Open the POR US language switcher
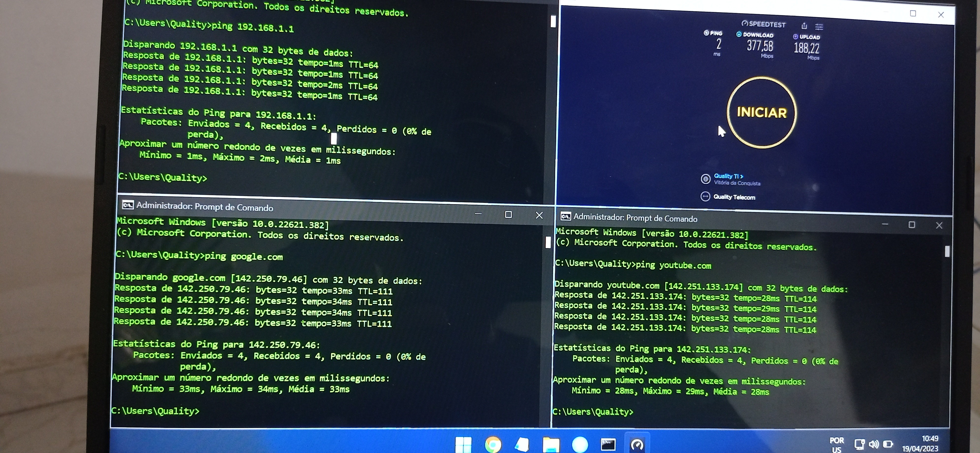980x453 pixels. [837, 444]
